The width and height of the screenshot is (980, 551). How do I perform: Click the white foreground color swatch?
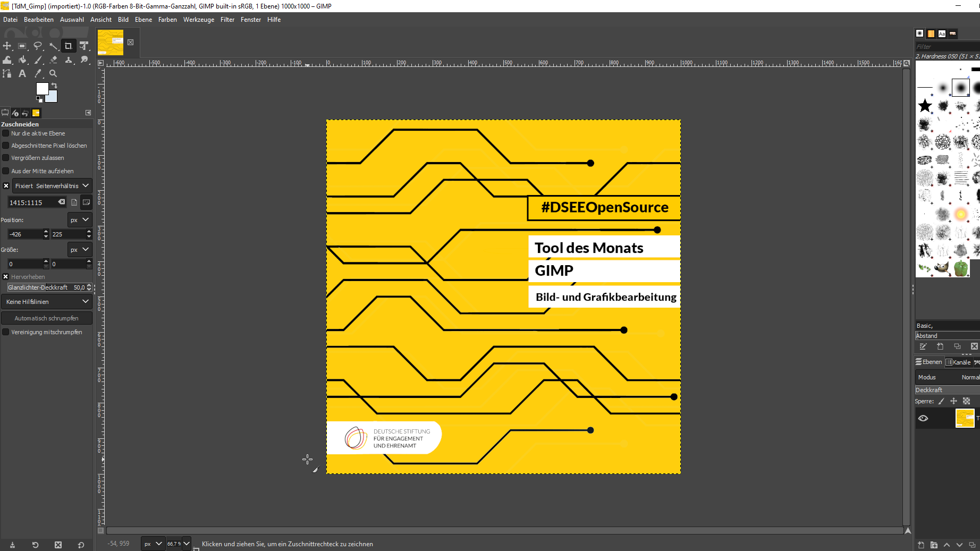42,88
